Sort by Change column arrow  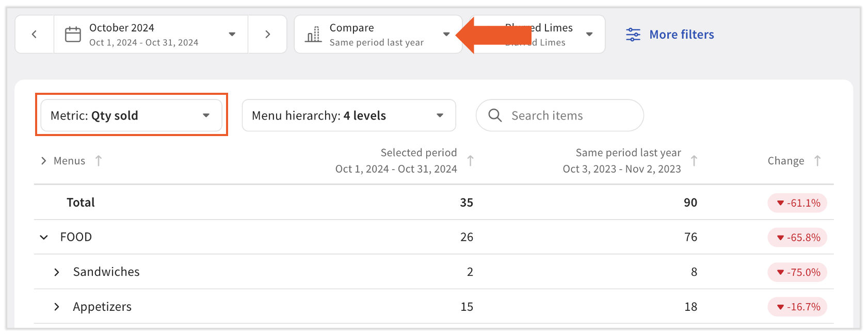[817, 161]
